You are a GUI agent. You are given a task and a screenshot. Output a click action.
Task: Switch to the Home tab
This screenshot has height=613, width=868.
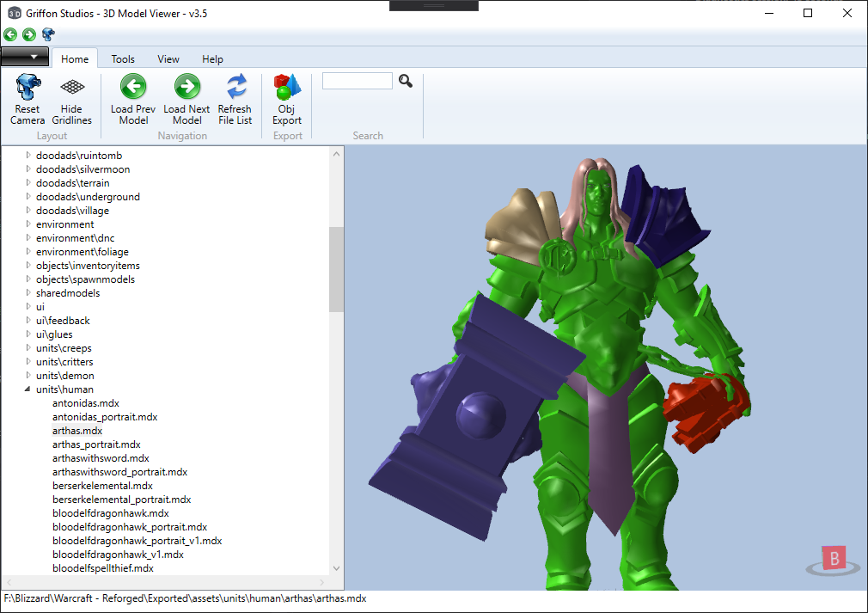(x=75, y=58)
